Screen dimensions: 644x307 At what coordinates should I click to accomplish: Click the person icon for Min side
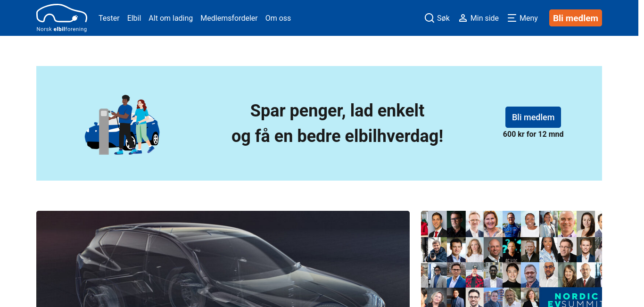pos(463,18)
